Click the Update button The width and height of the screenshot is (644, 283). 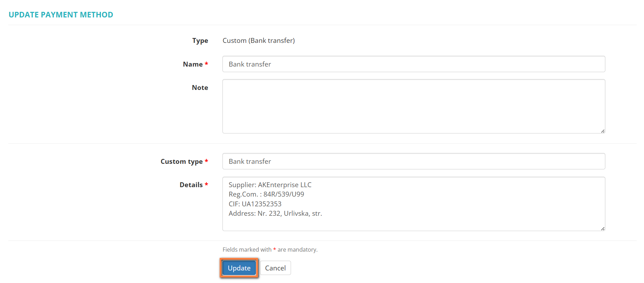pyautogui.click(x=239, y=268)
